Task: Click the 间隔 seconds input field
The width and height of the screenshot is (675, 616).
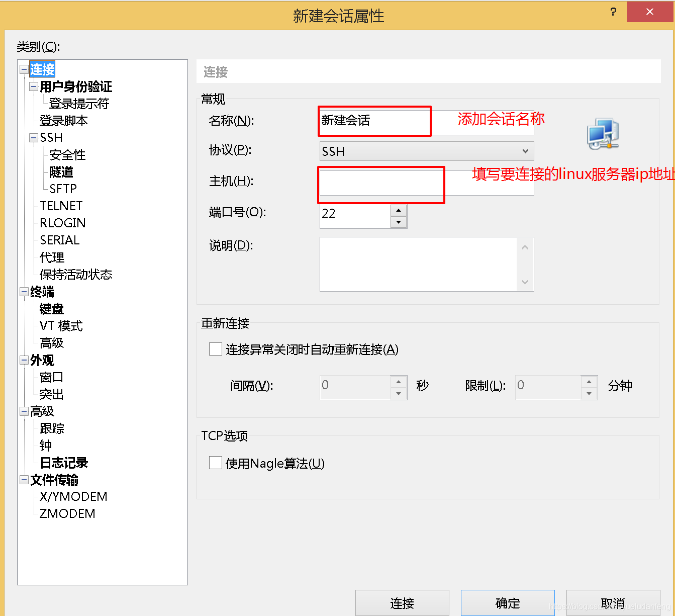Action: (x=355, y=388)
